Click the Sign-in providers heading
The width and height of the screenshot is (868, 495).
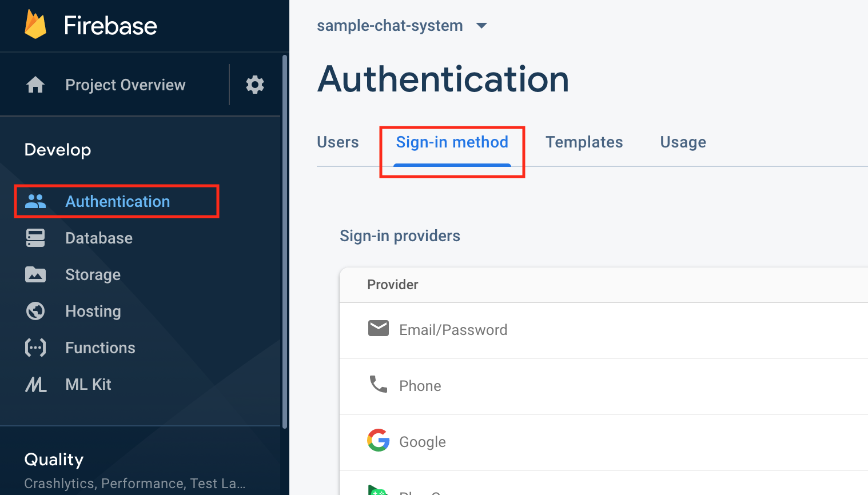[400, 236]
